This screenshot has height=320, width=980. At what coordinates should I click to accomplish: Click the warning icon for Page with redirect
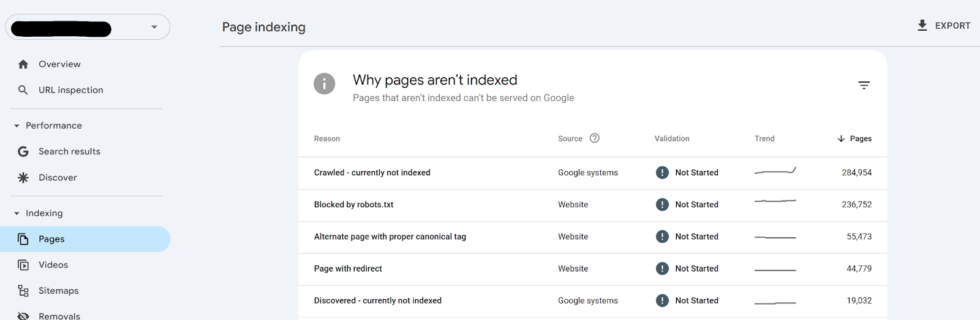tap(662, 269)
